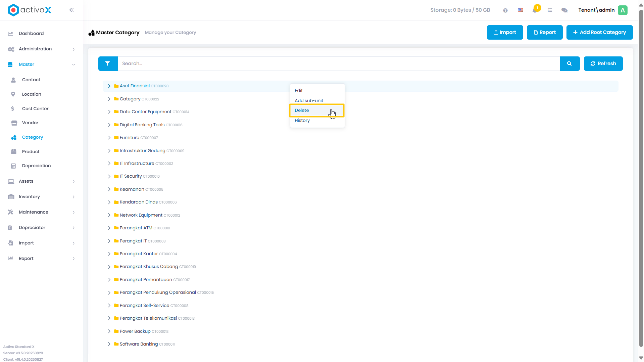Expand the sidebar Import menu
This screenshot has height=362, width=644.
tap(42, 243)
